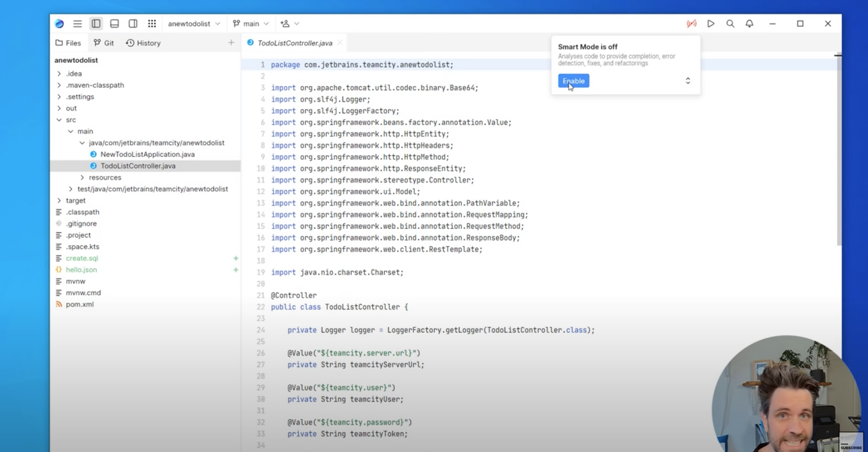Toggle the right panel visibility

click(x=133, y=23)
